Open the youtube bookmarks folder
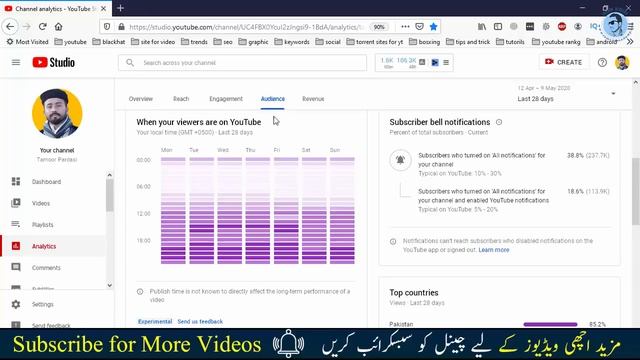The image size is (640, 360). pos(71,42)
